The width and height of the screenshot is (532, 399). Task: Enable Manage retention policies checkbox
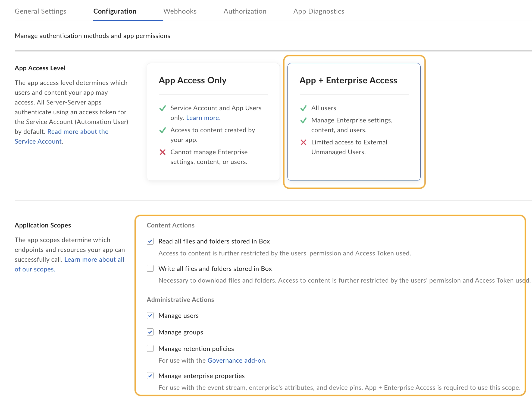(150, 349)
